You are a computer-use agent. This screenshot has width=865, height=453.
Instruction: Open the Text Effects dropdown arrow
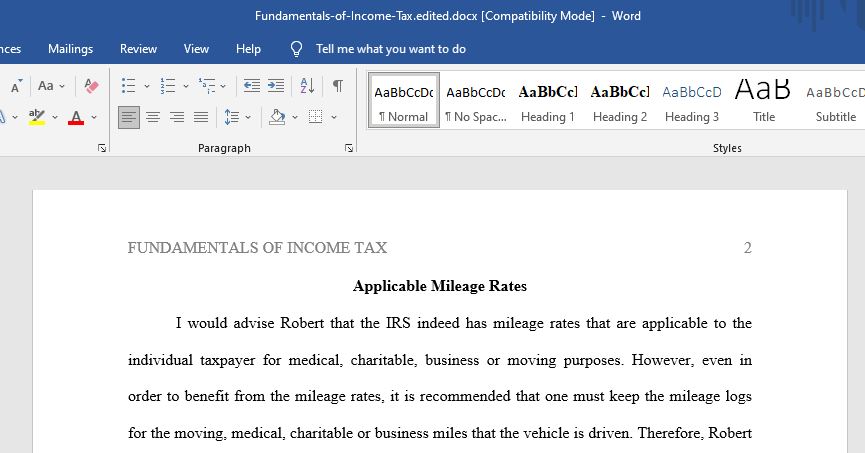(x=15, y=117)
